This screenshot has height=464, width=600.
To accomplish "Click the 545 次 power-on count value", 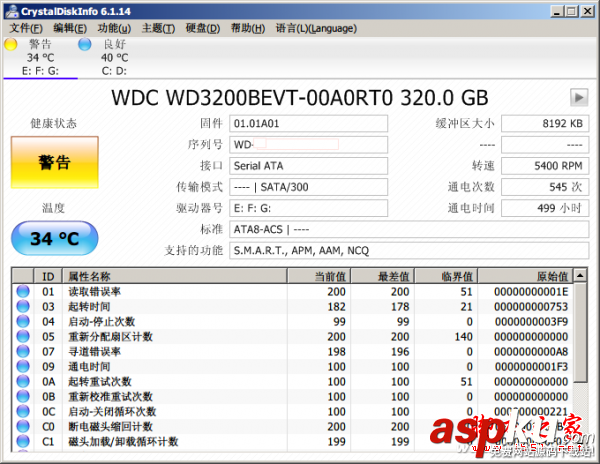I will click(x=545, y=187).
